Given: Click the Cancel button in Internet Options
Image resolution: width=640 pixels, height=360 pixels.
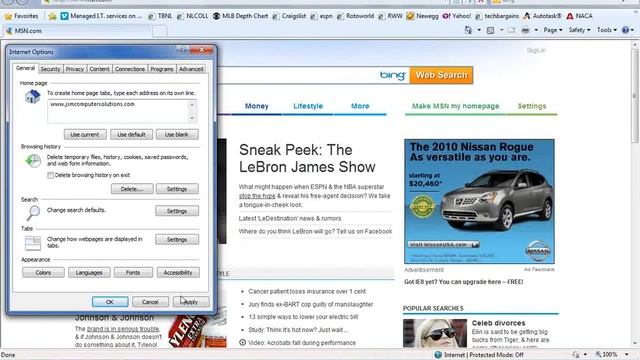Looking at the screenshot, I should pyautogui.click(x=150, y=302).
